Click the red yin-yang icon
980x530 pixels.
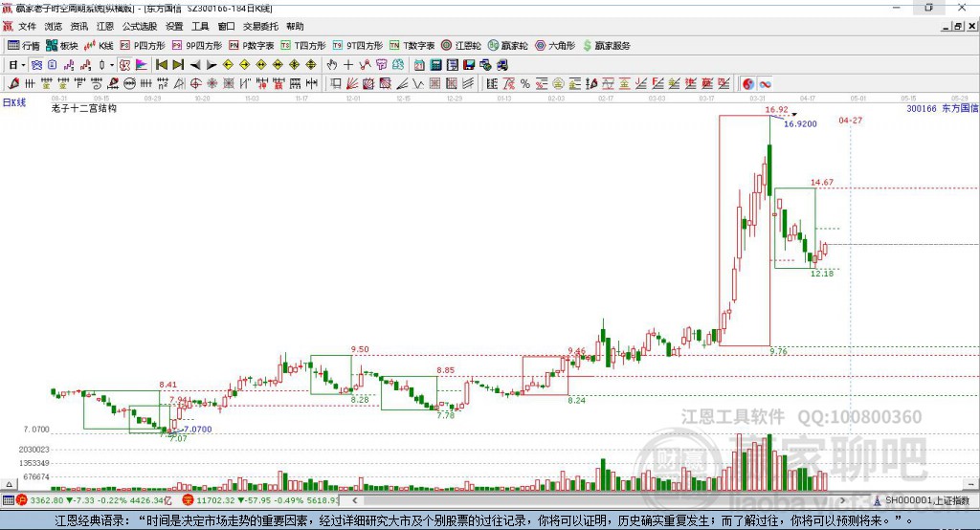click(x=748, y=84)
